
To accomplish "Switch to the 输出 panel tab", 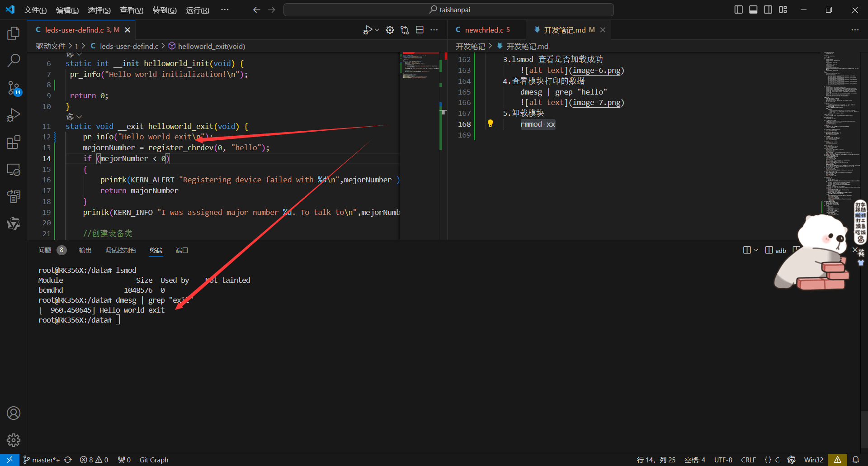I will [x=85, y=250].
